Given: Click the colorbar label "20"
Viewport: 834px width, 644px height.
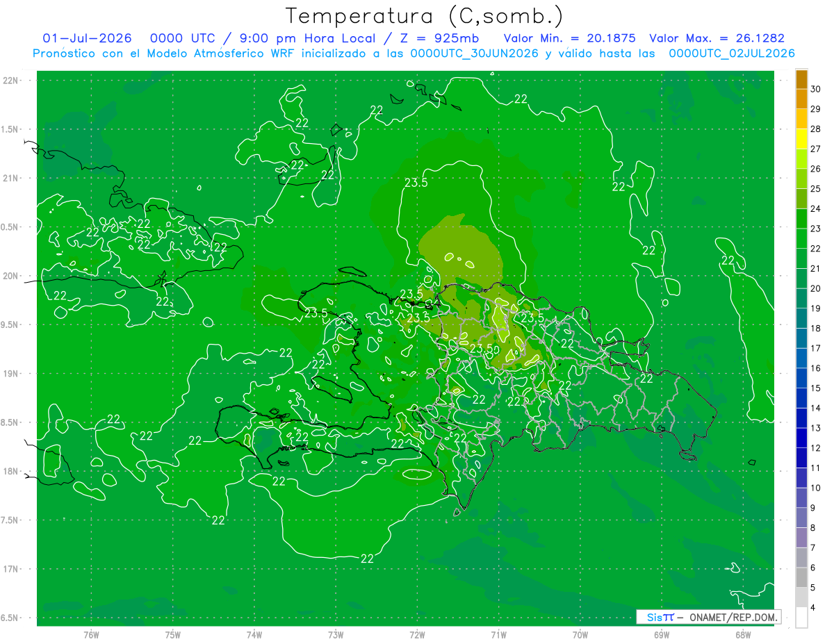Looking at the screenshot, I should point(816,288).
